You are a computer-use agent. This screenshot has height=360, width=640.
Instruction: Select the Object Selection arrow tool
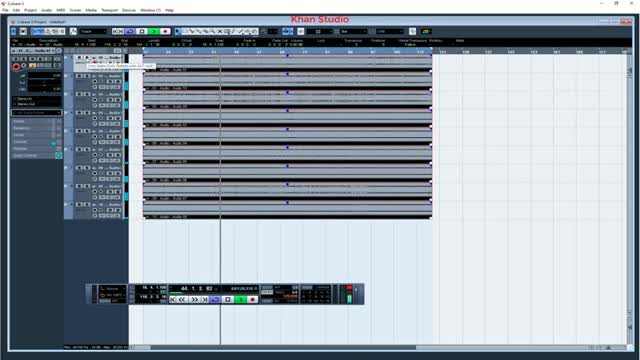click(x=178, y=31)
